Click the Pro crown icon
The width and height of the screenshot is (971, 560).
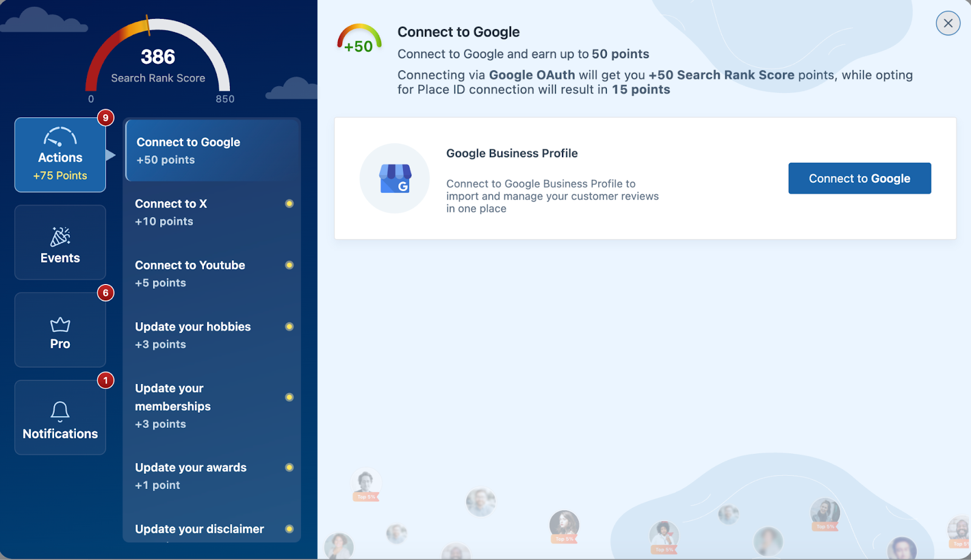pos(60,325)
